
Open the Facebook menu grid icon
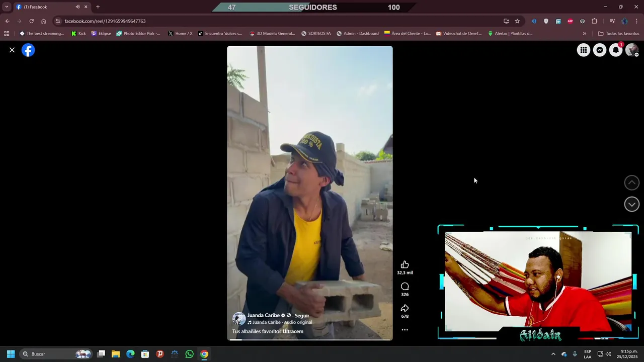coord(583,50)
